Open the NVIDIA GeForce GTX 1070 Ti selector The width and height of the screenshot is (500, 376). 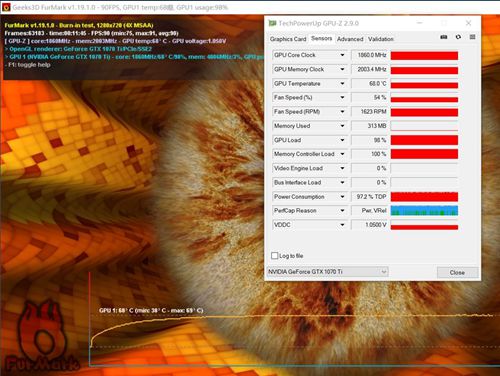327,272
